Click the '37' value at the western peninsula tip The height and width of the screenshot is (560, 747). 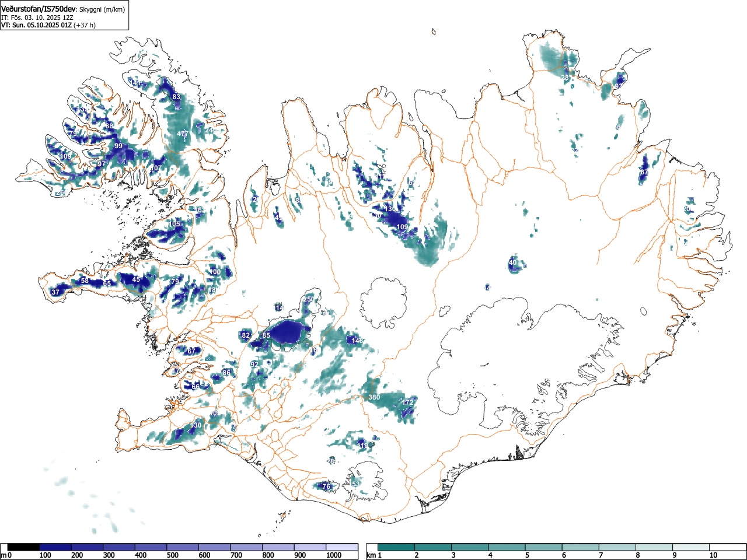(x=55, y=292)
